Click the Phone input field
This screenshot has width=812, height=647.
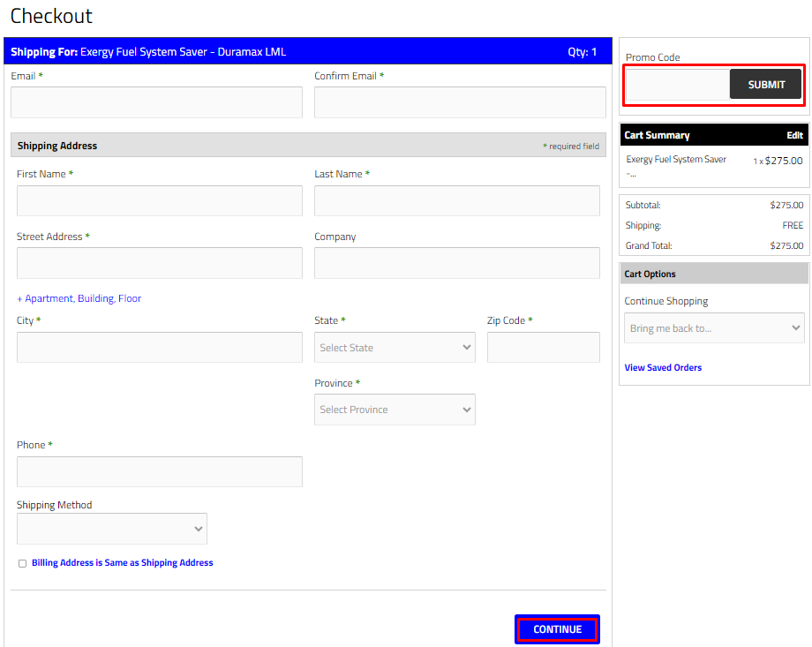159,471
